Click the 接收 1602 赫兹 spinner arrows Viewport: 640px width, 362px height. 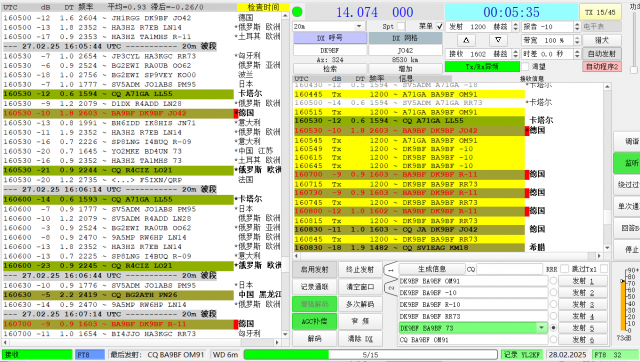(516, 54)
